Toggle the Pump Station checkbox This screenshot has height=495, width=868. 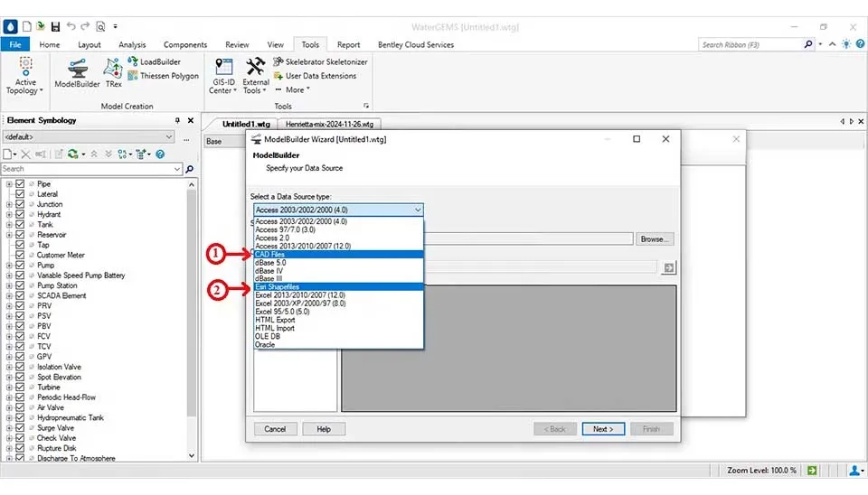(x=20, y=285)
